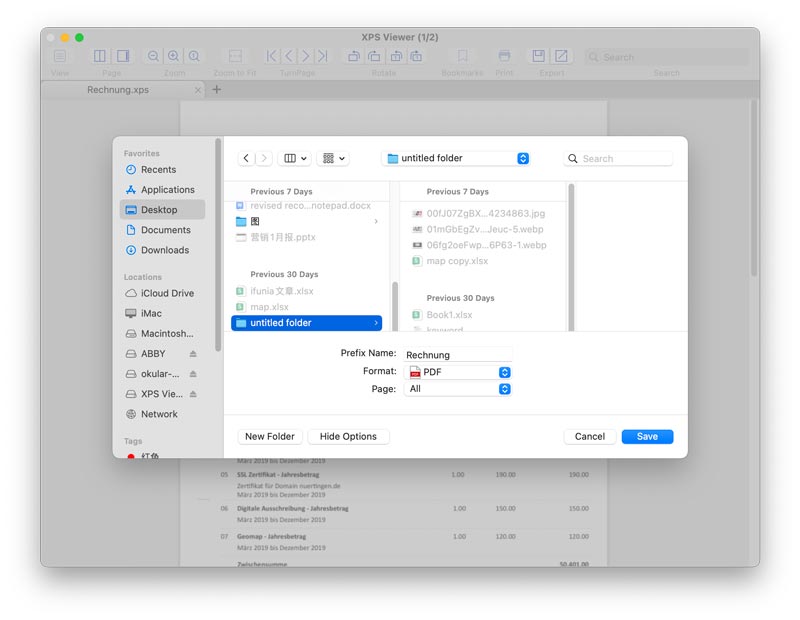The width and height of the screenshot is (800, 620).
Task: Eject the XPS Viewer volume
Action: click(193, 394)
